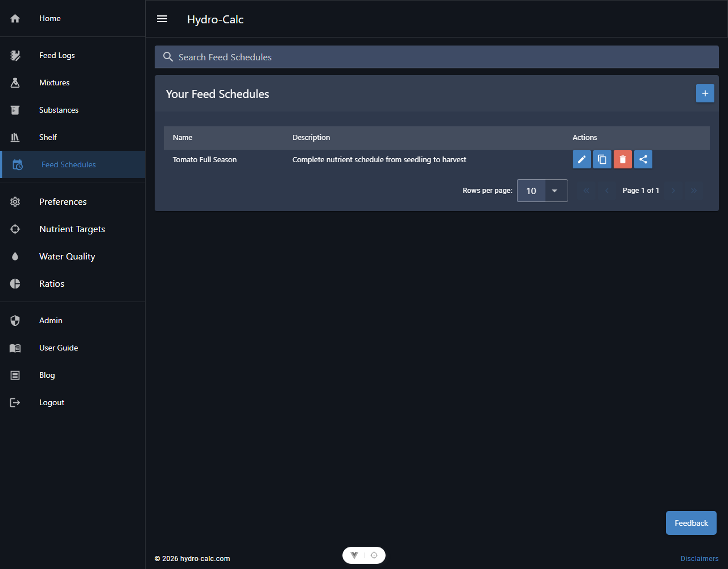Screen dimensions: 728x569
Task: Click the Rows per page label
Action: click(x=487, y=191)
